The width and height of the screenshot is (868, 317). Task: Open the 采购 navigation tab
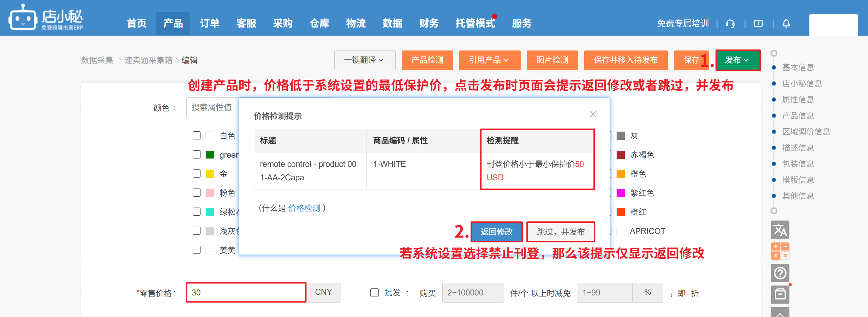coord(283,24)
